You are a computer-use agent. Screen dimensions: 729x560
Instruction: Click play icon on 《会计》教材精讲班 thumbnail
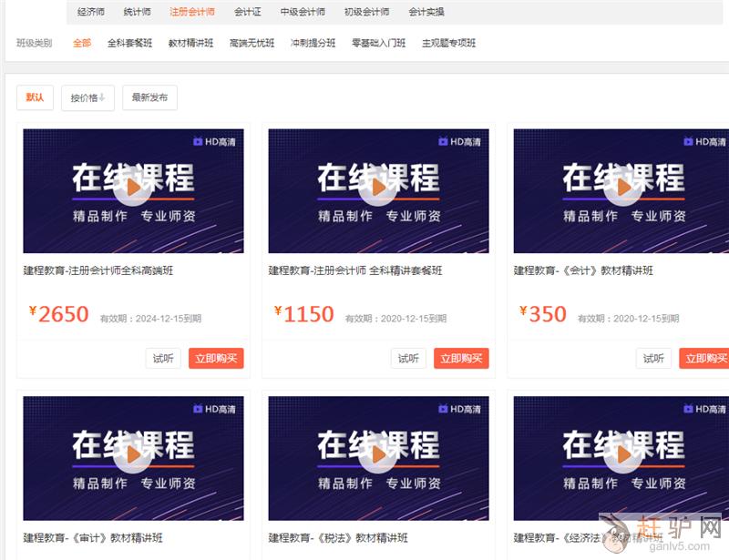623,188
